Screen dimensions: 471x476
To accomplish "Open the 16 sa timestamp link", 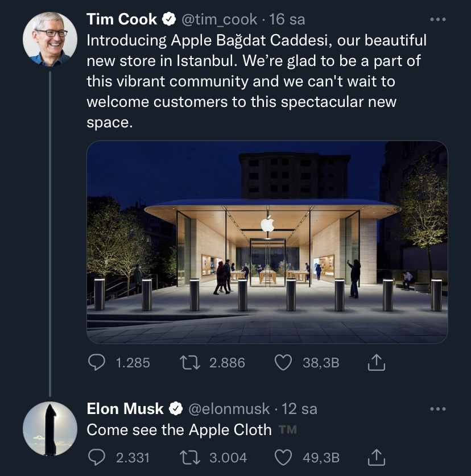I will pyautogui.click(x=287, y=19).
